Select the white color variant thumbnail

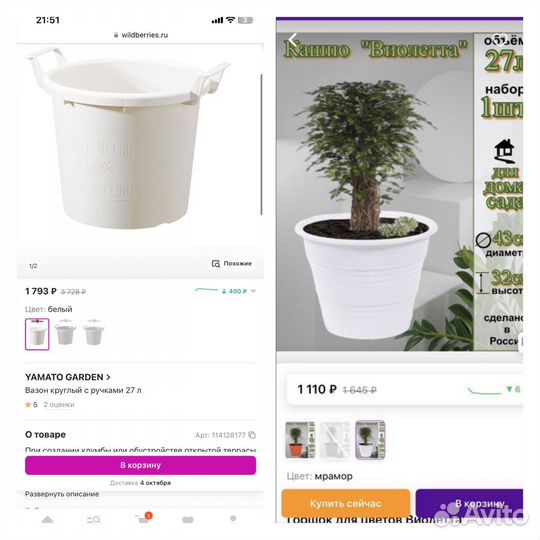37,334
